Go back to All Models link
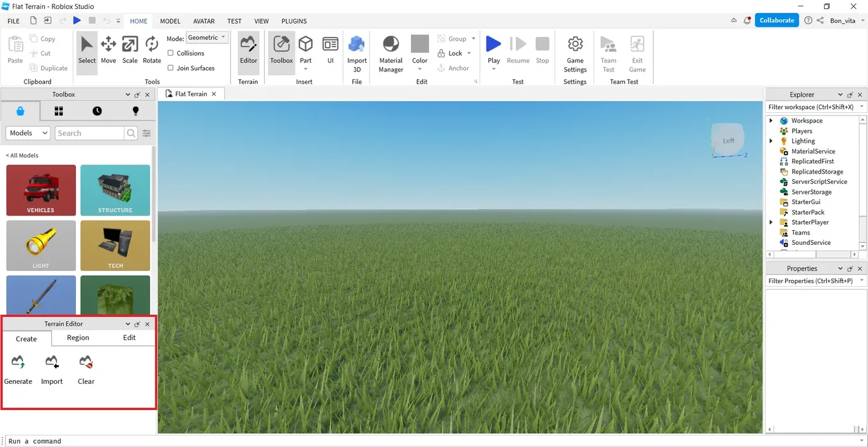 pos(22,156)
